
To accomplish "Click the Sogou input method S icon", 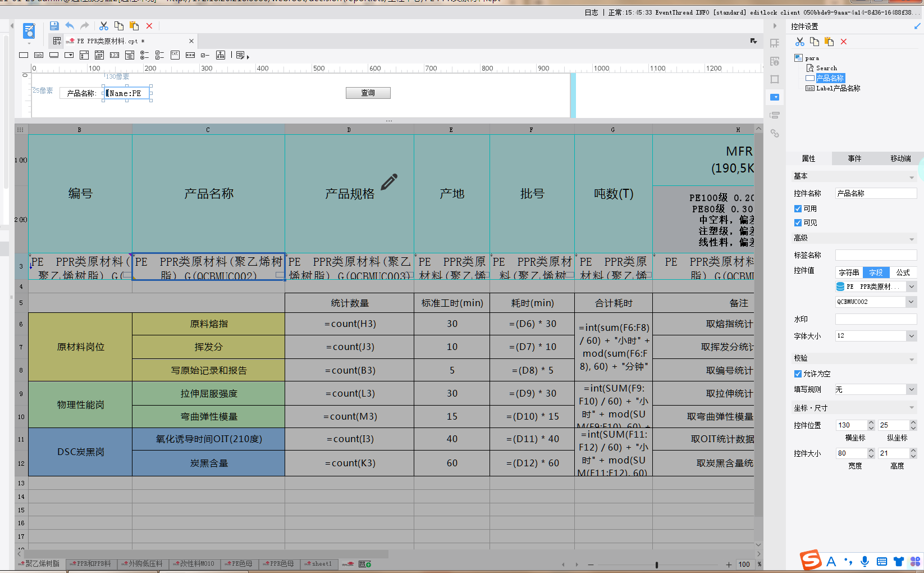I will coord(811,560).
